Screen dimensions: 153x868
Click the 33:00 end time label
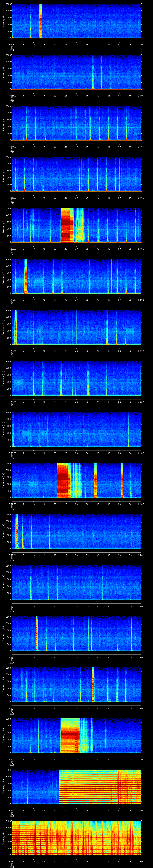tap(141, 555)
